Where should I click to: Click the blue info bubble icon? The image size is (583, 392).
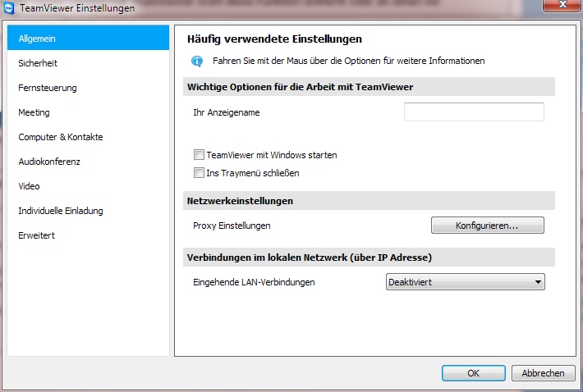point(197,61)
